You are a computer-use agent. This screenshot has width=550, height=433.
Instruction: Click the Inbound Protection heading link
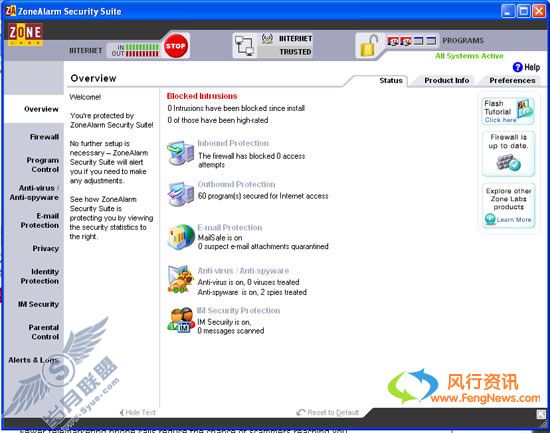(233, 143)
